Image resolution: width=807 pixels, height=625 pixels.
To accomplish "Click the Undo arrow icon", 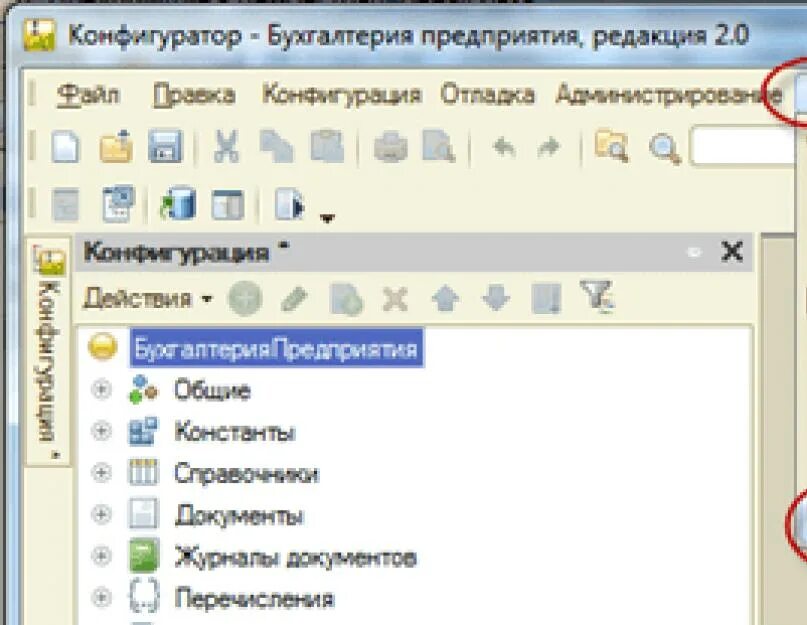I will pos(504,148).
